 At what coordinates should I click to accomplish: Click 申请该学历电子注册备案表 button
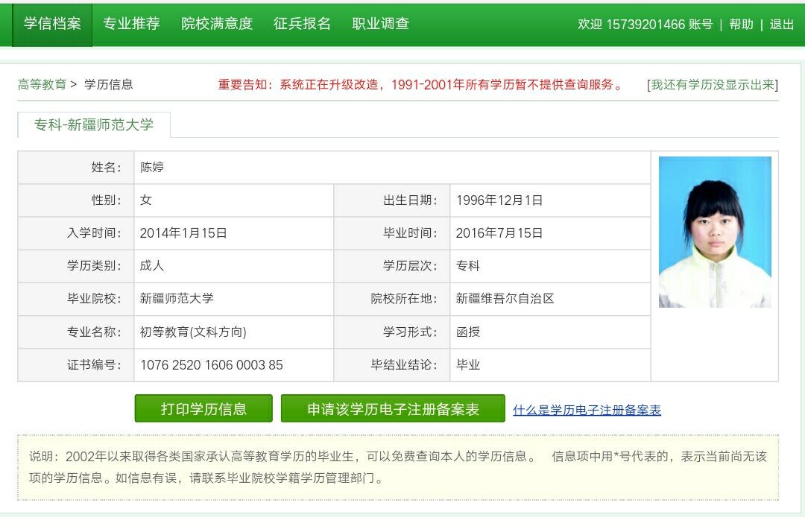point(393,408)
